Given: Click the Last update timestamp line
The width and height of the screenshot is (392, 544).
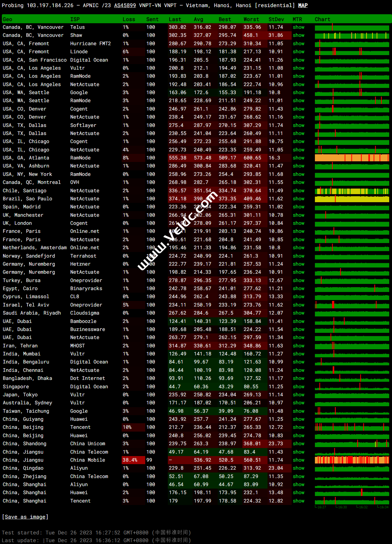Looking at the screenshot, I should click(96, 540).
